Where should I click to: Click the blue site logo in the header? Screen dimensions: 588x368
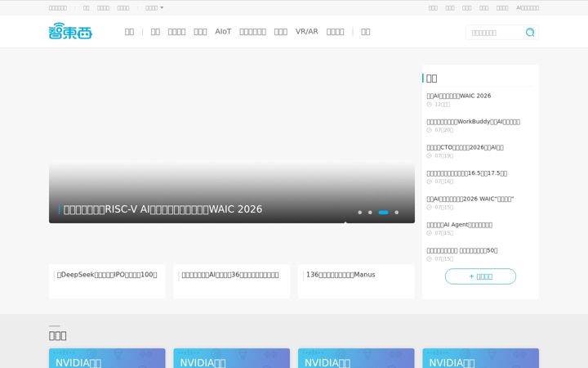coord(70,31)
